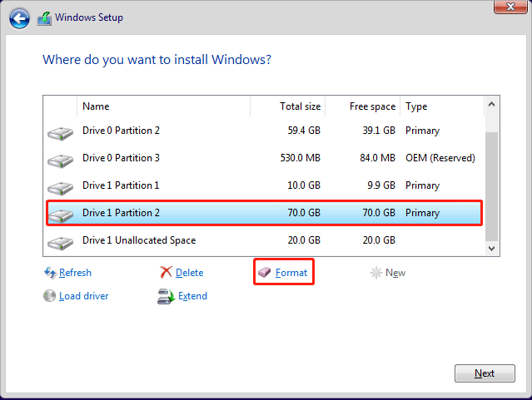Click the Extend drive icon
This screenshot has height=400, width=532.
click(x=166, y=296)
